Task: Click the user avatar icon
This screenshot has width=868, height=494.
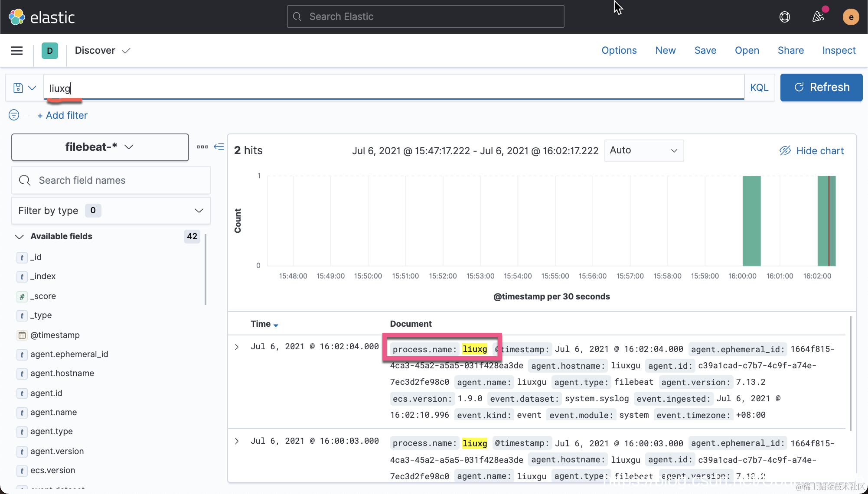Action: click(851, 17)
